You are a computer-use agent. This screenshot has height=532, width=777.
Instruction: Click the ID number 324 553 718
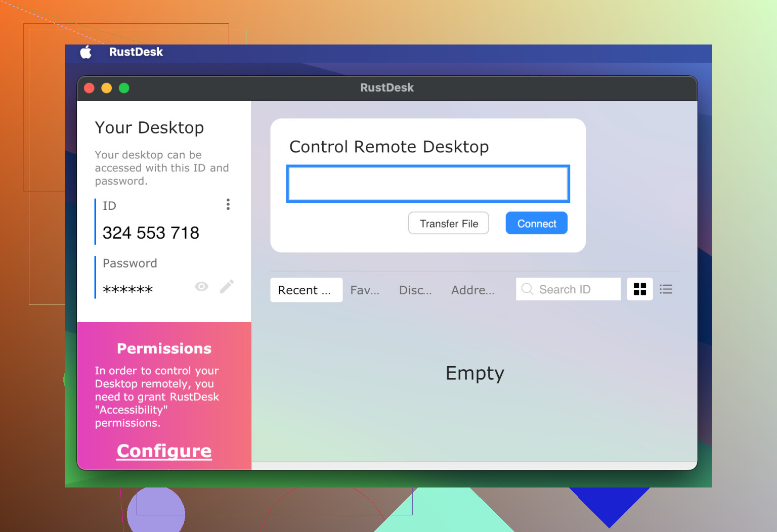(x=151, y=233)
